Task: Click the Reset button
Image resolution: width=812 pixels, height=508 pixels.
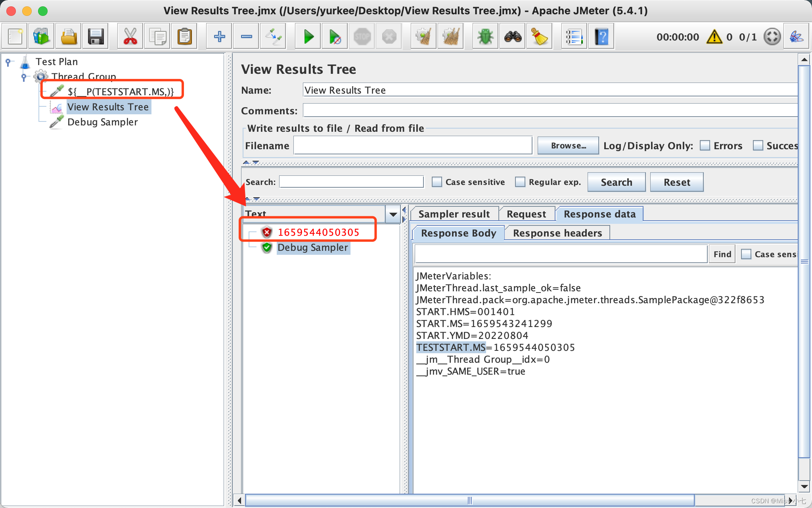Action: click(677, 182)
